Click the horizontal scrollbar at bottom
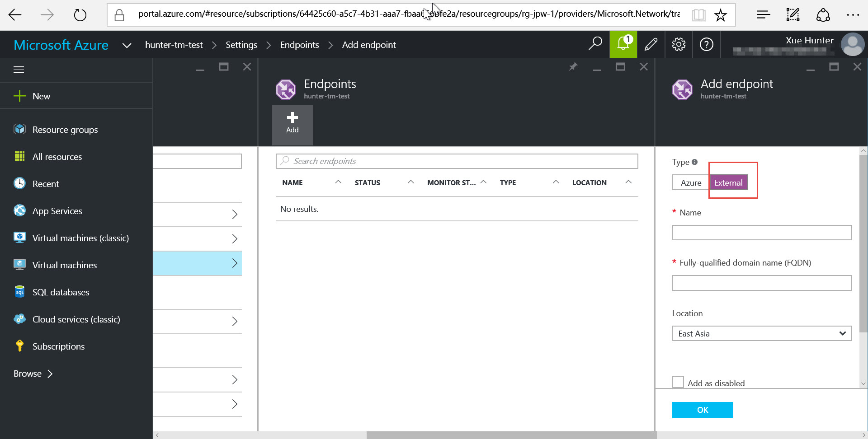 (511, 435)
